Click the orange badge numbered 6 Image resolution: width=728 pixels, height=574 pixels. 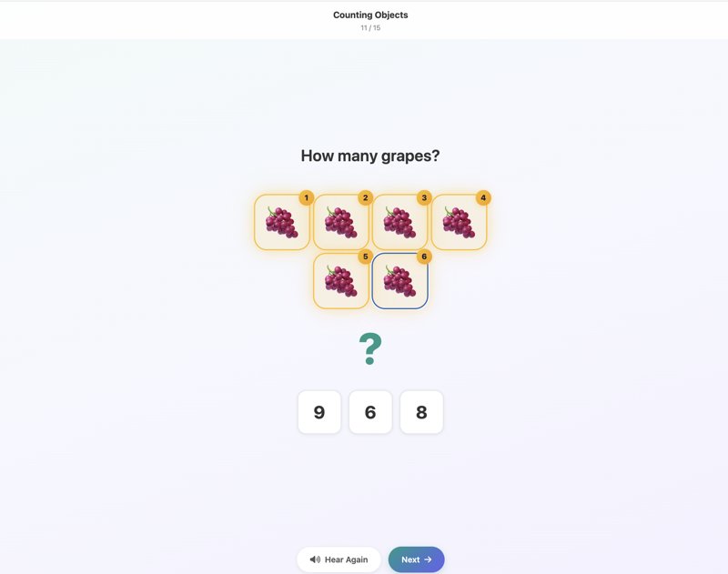[424, 257]
